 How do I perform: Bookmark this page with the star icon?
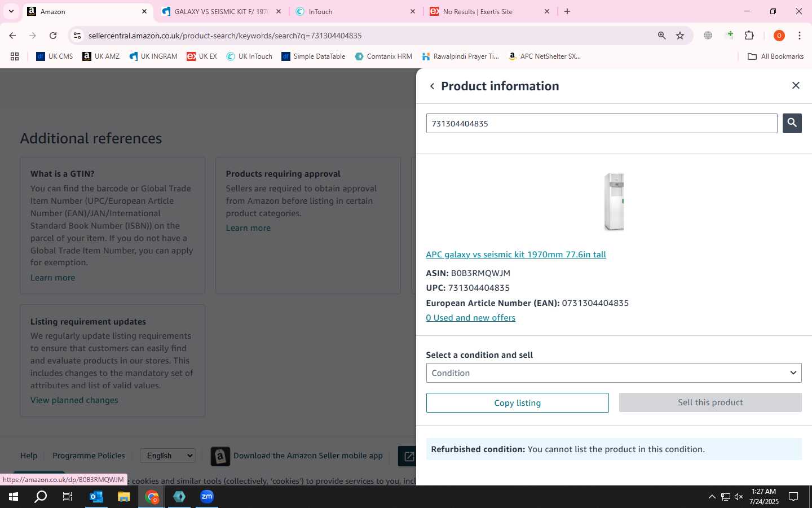[680, 36]
